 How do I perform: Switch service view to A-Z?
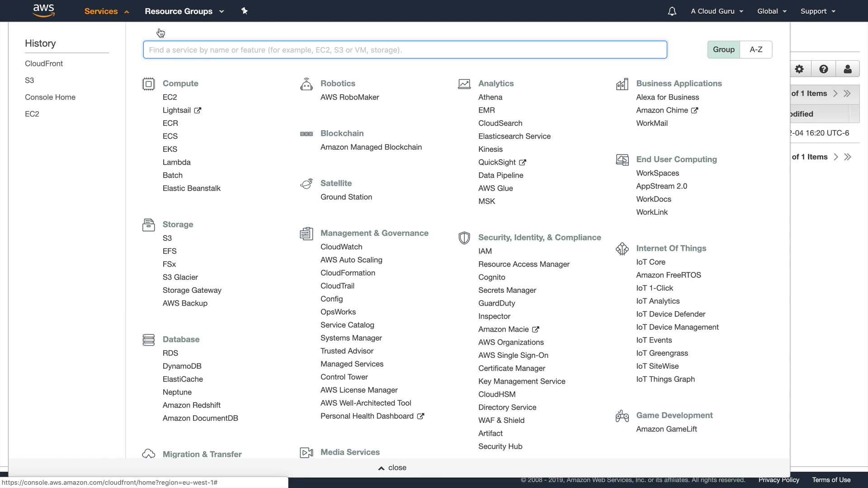pyautogui.click(x=756, y=50)
